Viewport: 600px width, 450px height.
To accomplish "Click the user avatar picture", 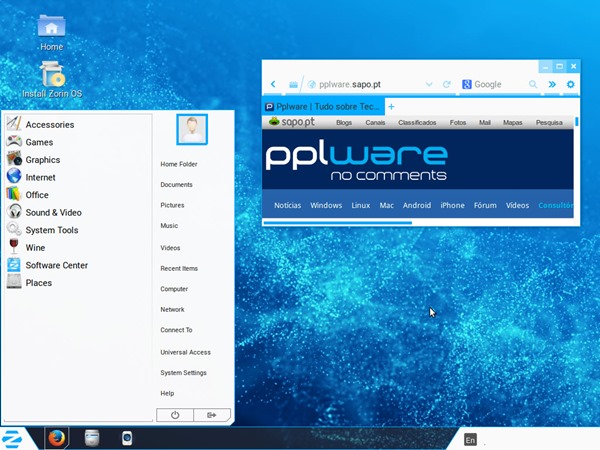I will [x=192, y=129].
